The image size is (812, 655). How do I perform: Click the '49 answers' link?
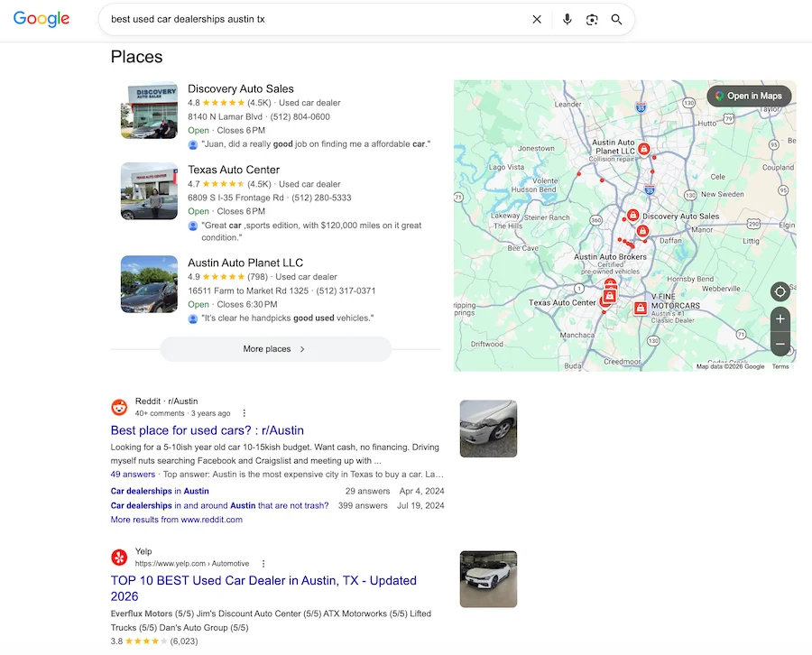click(x=133, y=475)
